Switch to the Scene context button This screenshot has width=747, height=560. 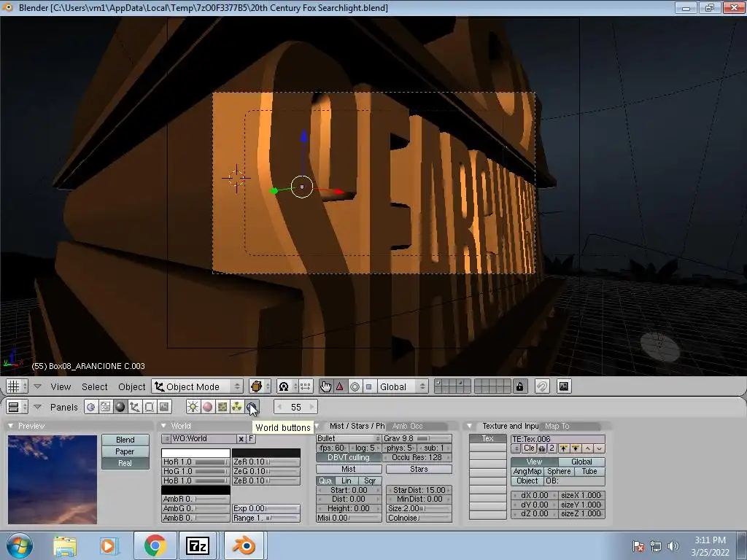pos(164,407)
